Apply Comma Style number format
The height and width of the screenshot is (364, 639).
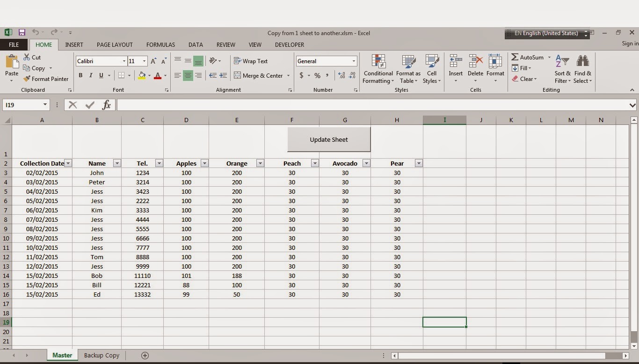click(327, 75)
